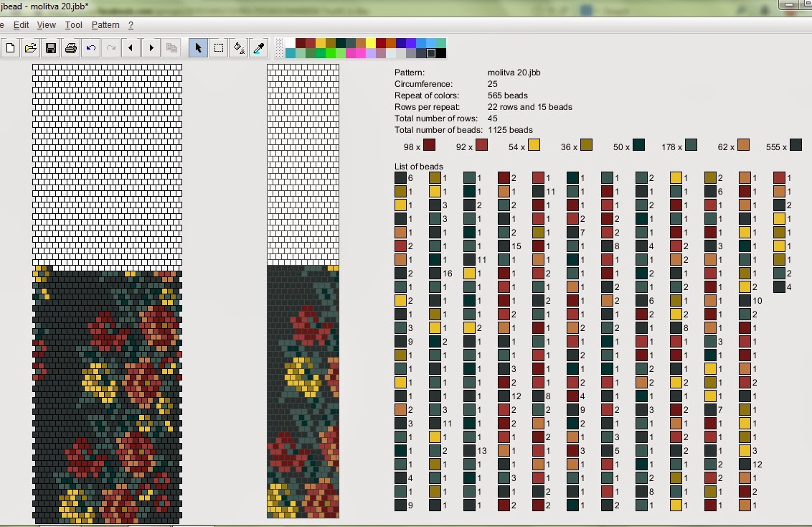Image resolution: width=812 pixels, height=527 pixels.
Task: Pick the black swatch in the palette
Action: click(x=441, y=53)
